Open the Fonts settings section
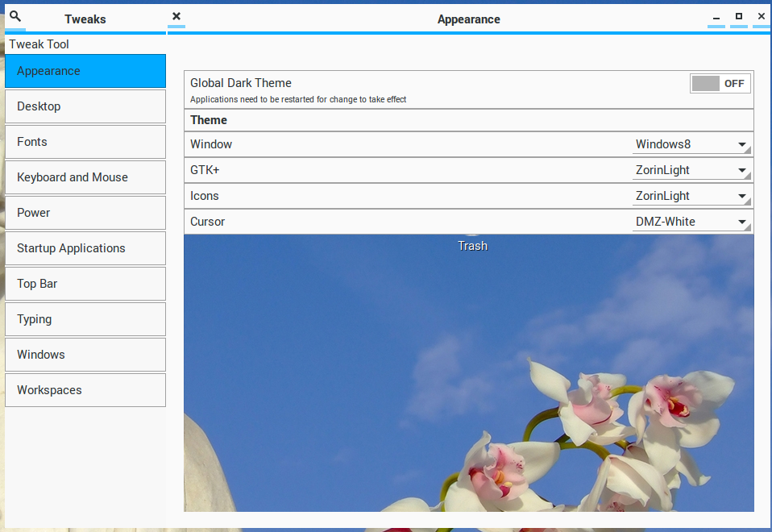The image size is (772, 532). [x=85, y=143]
